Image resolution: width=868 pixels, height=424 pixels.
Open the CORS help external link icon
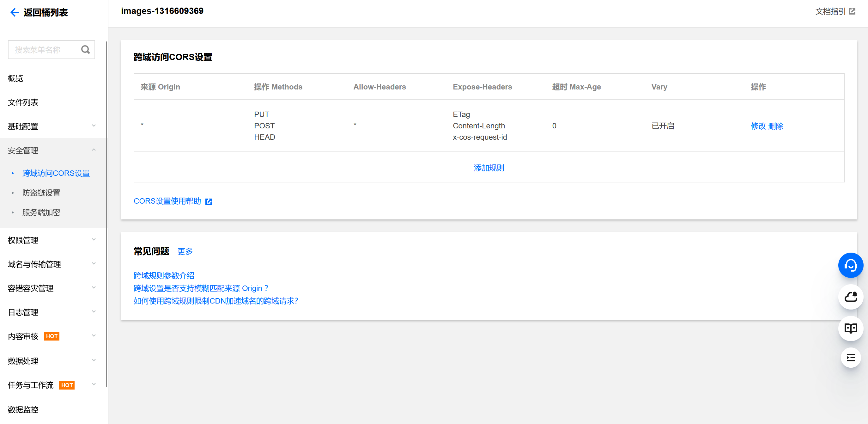tap(209, 201)
